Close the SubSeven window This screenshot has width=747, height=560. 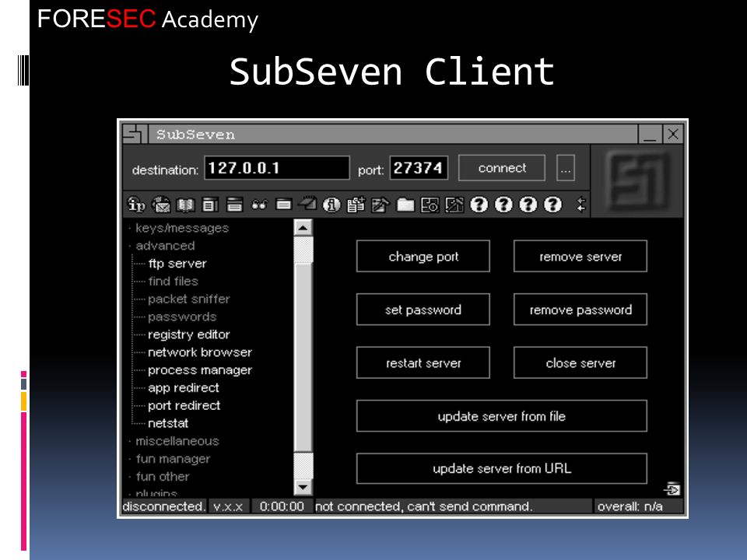(x=673, y=134)
